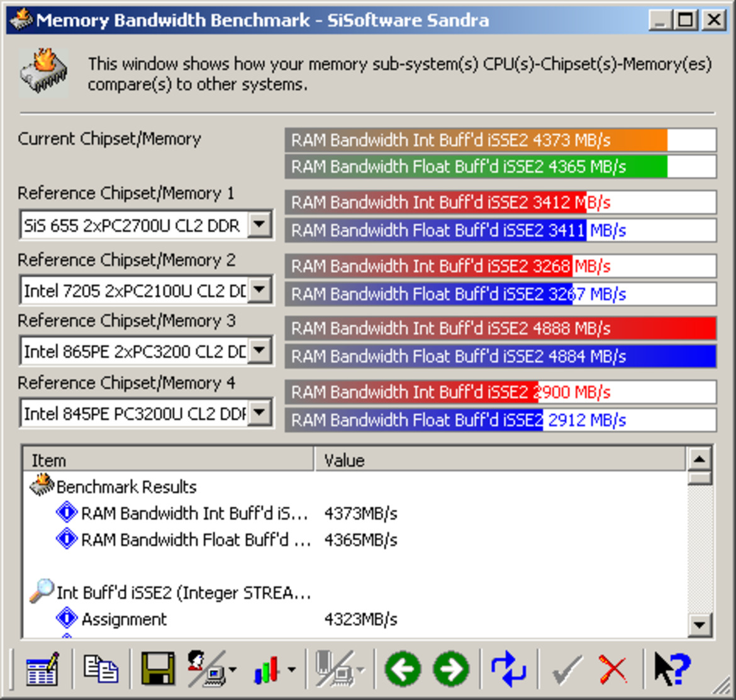
Task: Cancel with the red X toolbar icon
Action: 613,670
